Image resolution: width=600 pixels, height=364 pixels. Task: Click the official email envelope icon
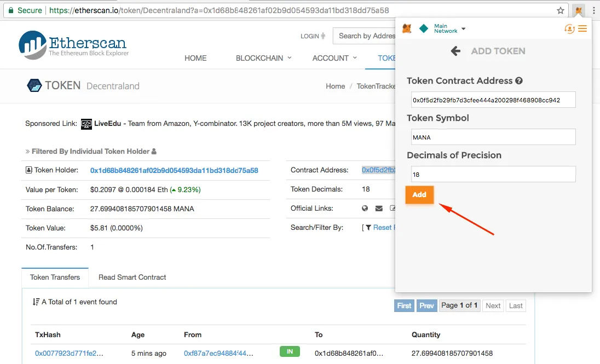pyautogui.click(x=379, y=208)
